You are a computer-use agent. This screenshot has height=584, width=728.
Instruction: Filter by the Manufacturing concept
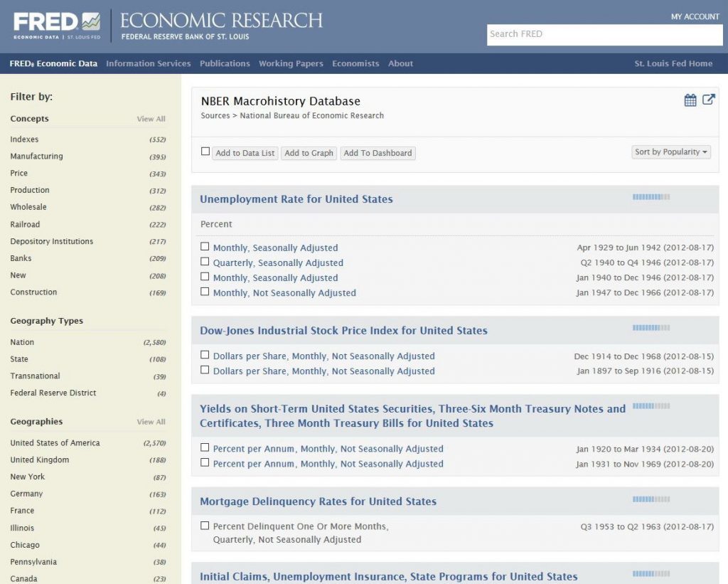pos(36,156)
